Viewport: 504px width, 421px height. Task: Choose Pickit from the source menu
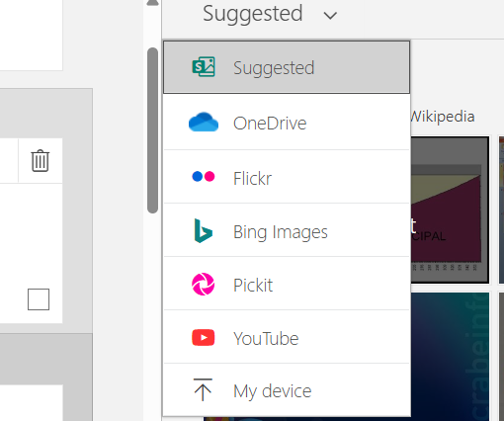287,285
